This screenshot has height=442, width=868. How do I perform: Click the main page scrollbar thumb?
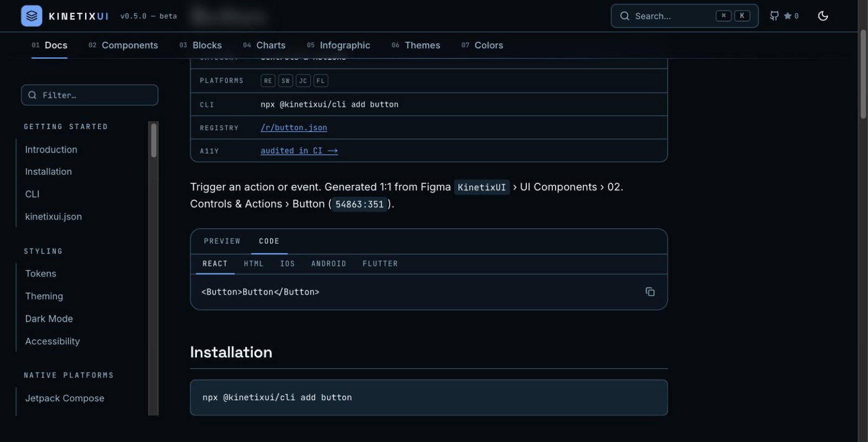(863, 74)
